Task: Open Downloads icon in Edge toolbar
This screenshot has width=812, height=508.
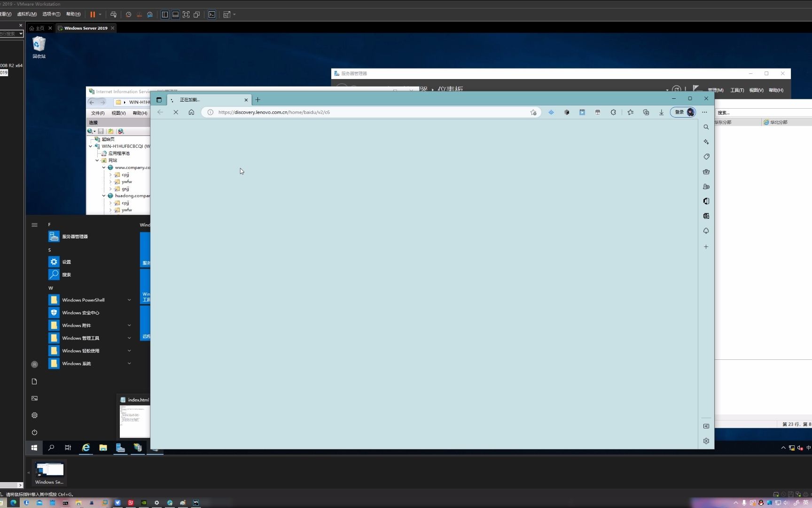Action: point(661,112)
